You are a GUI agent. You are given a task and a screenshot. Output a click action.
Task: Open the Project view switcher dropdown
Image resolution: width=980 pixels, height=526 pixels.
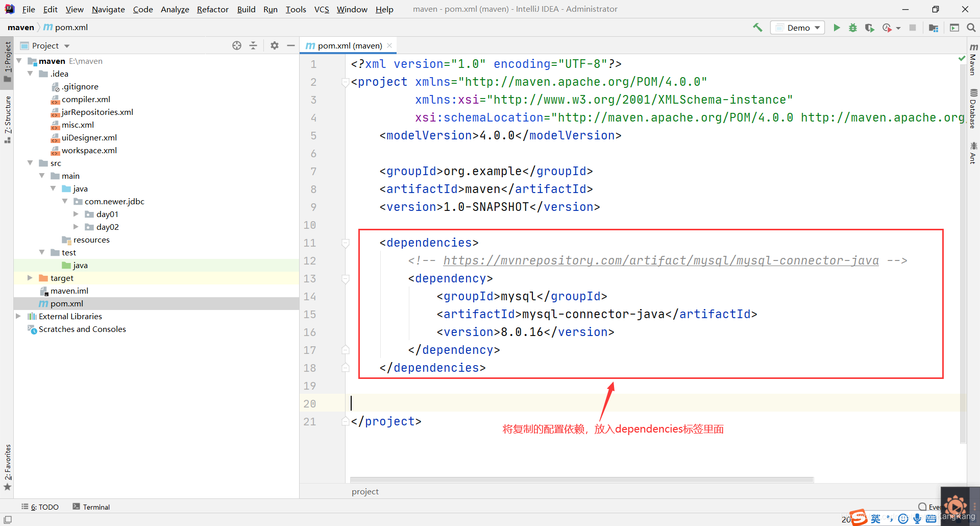tap(68, 45)
